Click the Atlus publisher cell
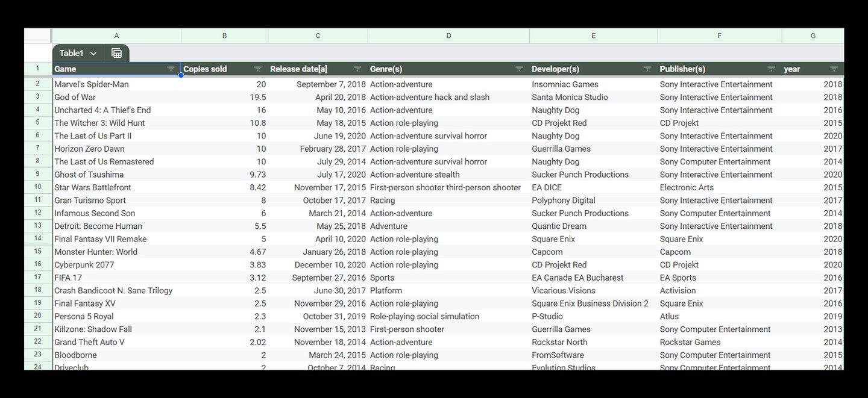This screenshot has width=868, height=398. click(720, 317)
